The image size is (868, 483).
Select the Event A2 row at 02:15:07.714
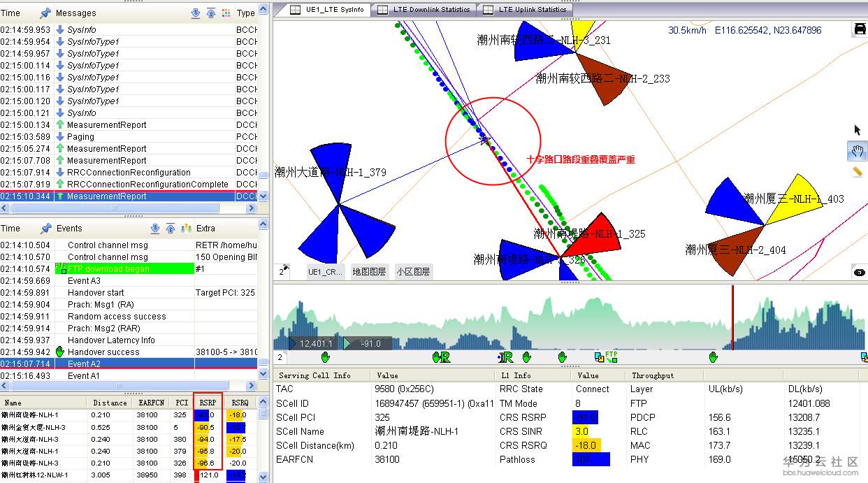pos(129,363)
